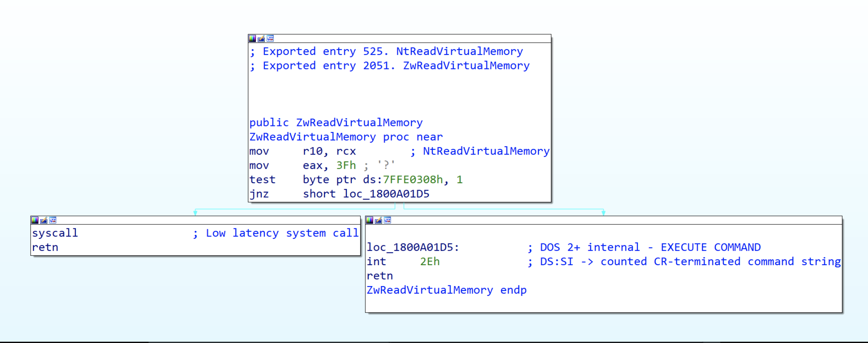Follow the loc_1800A01D5 jump target in the jnz line
This screenshot has width=868, height=343.
(x=386, y=194)
